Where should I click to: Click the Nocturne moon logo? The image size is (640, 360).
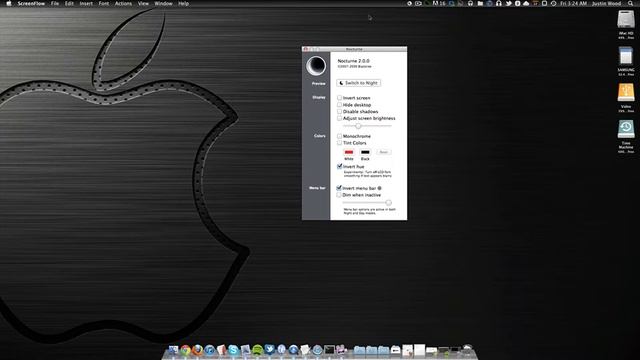(316, 65)
